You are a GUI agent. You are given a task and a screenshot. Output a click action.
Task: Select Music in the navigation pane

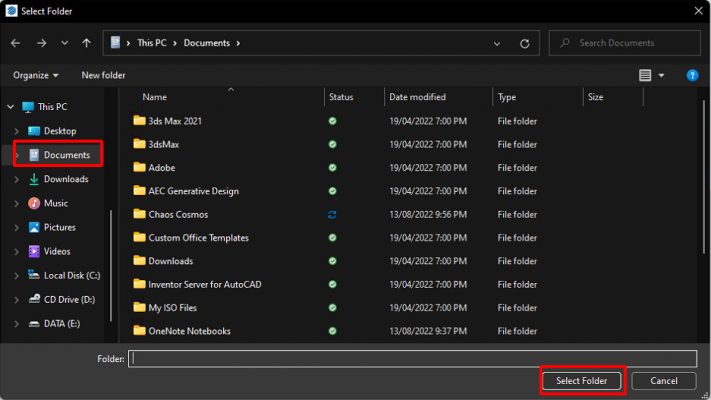[56, 203]
